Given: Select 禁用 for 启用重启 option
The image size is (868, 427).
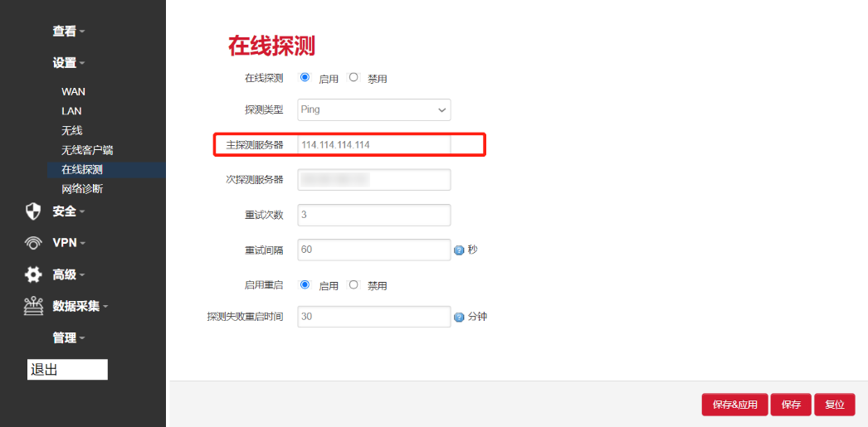Looking at the screenshot, I should coord(354,284).
